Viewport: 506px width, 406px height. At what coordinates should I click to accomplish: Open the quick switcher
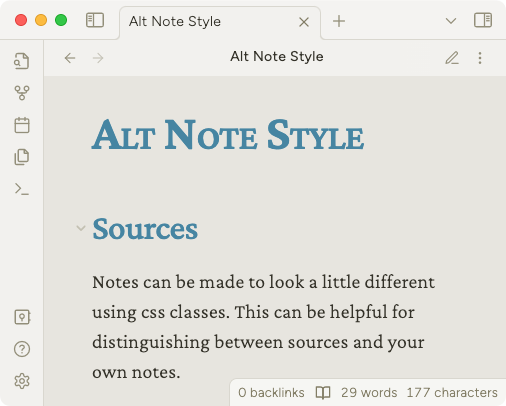(22, 61)
